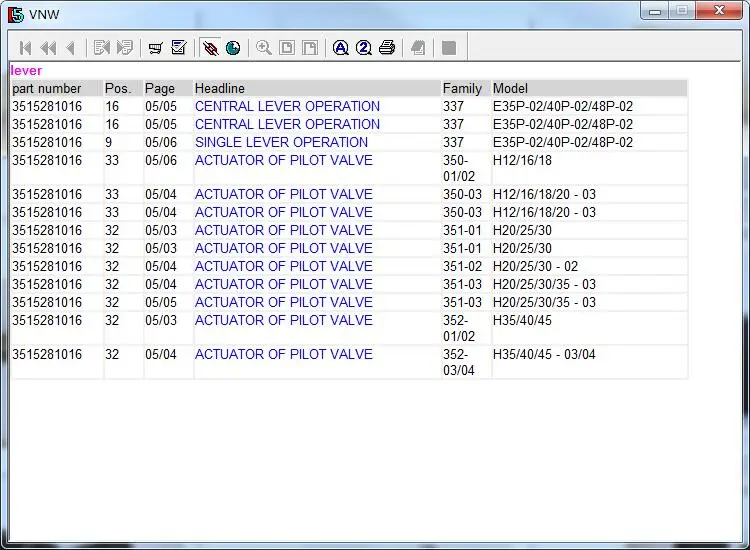Select part number in SINGLE LEVER OPERATION row
Image resolution: width=750 pixels, height=550 pixels.
point(47,143)
